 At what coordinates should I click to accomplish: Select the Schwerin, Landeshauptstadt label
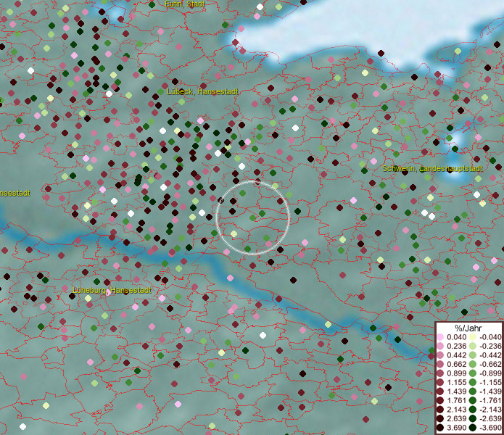(x=432, y=168)
